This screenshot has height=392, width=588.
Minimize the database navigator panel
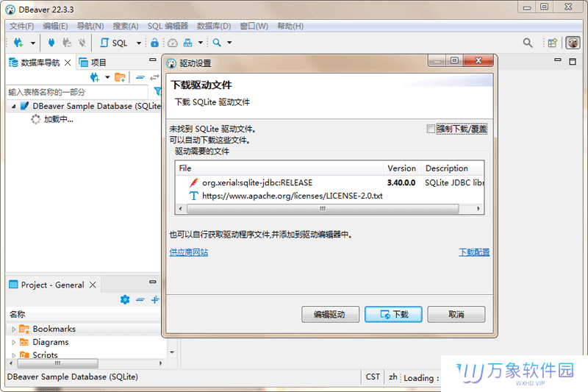(152, 60)
